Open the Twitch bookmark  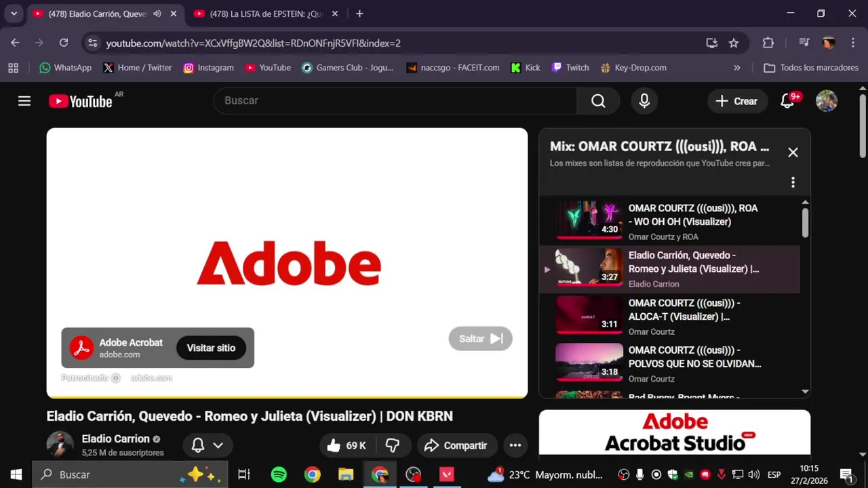pyautogui.click(x=570, y=68)
